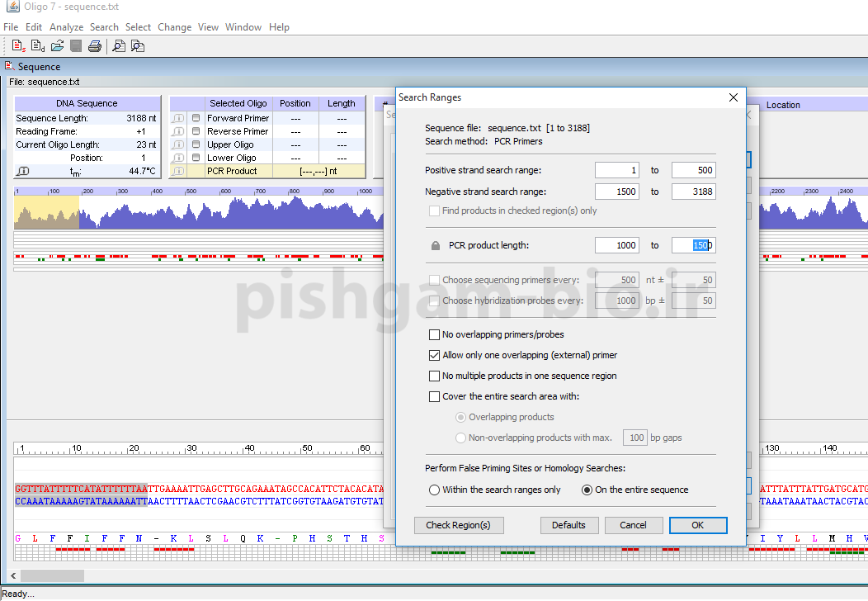Open the Analyze menu
Screen dimensions: 868x601
click(x=66, y=27)
